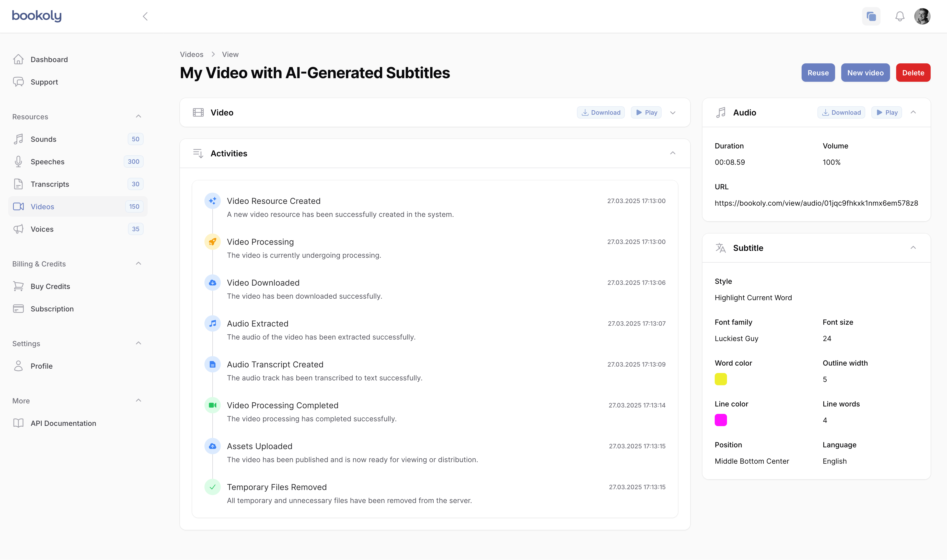Expand the Video panel chevron
The height and width of the screenshot is (560, 947).
673,112
